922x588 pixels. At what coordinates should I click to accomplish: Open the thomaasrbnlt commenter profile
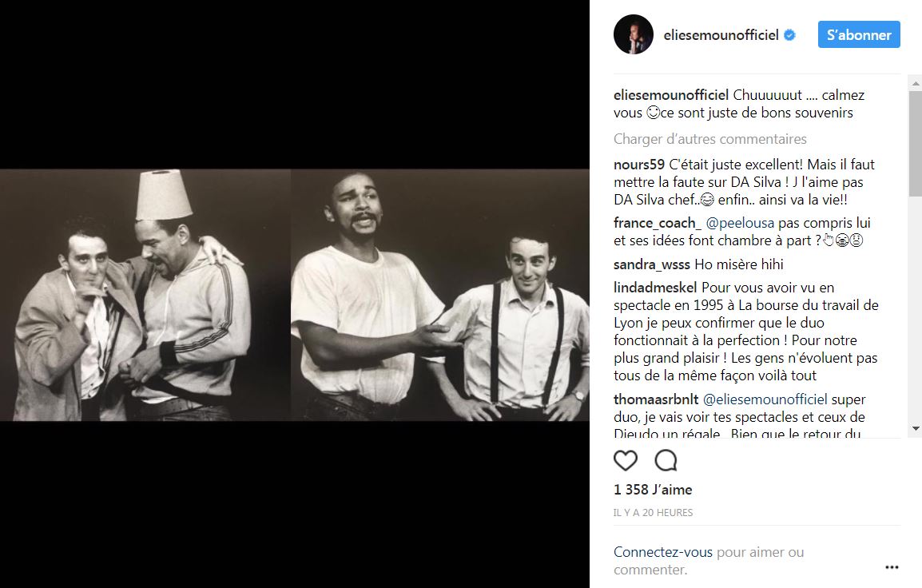(x=656, y=399)
